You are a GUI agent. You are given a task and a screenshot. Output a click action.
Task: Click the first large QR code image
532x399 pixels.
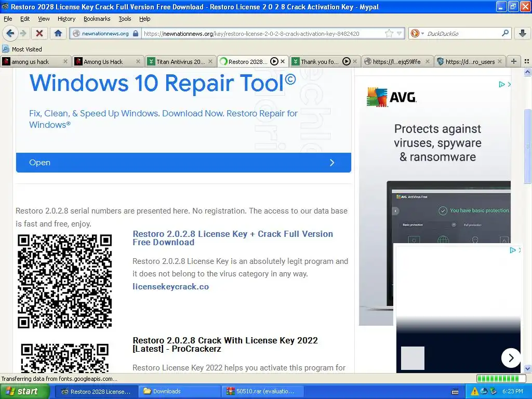coord(64,281)
